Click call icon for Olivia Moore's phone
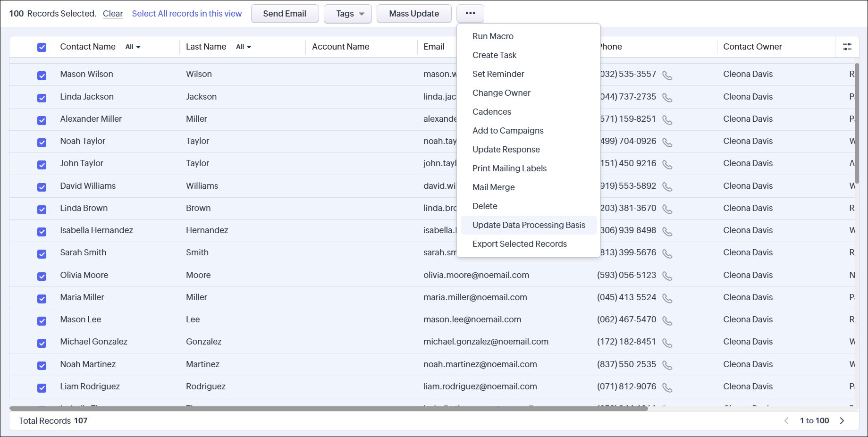The height and width of the screenshot is (437, 868). pos(667,276)
